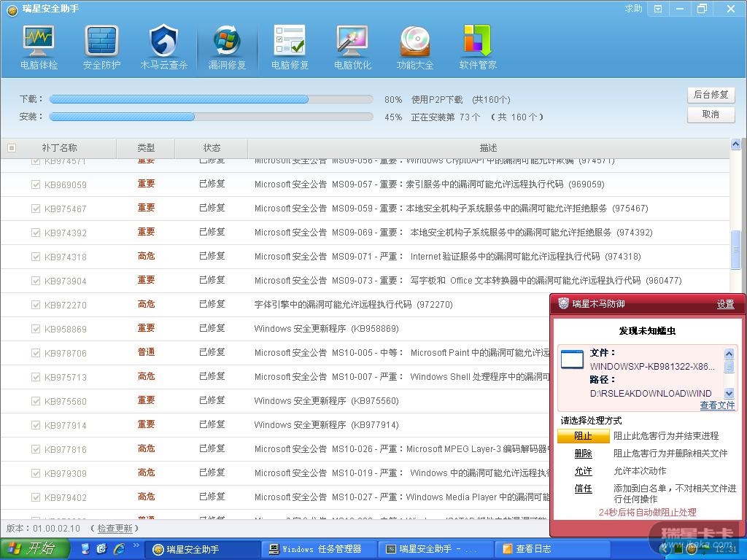Open 电脑修复 computer repair icon

click(290, 47)
